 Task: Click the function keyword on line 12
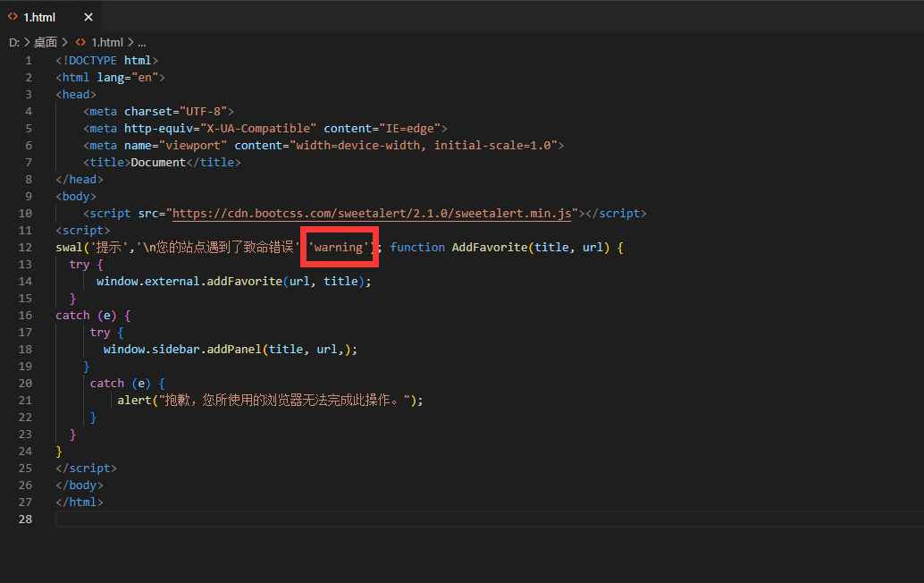(417, 248)
